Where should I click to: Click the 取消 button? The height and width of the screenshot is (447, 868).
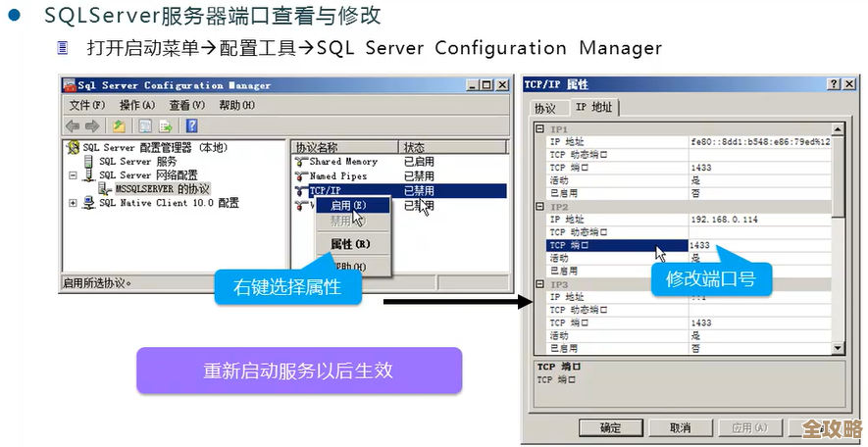click(x=680, y=428)
